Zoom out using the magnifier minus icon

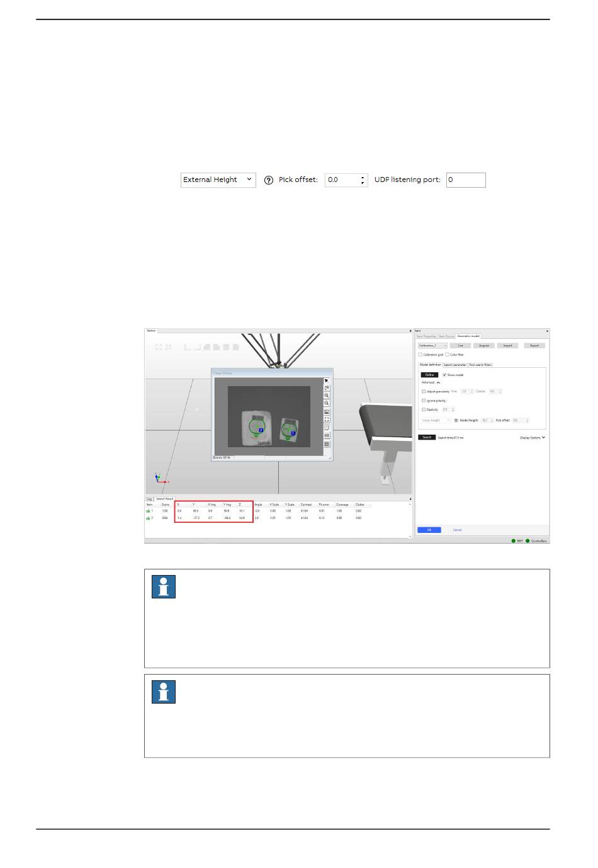pyautogui.click(x=327, y=403)
